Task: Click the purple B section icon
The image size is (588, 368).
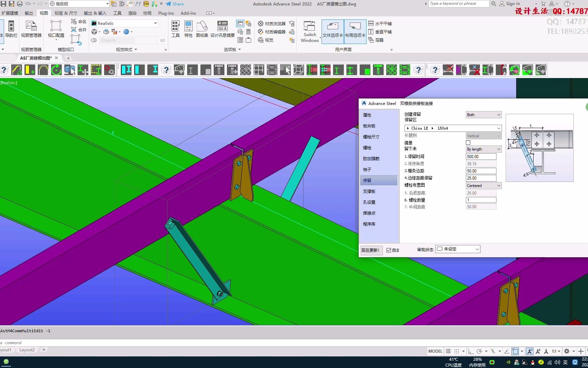Action: tap(461, 70)
